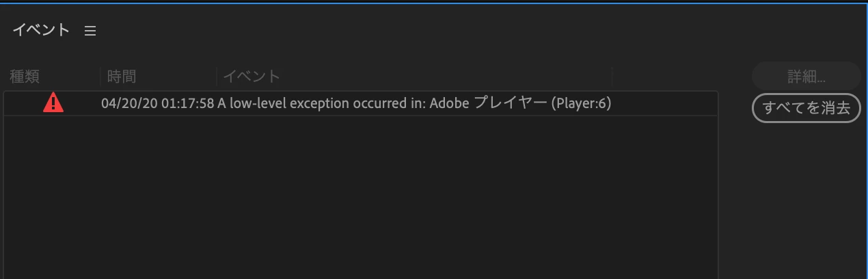Click the time 01:17:58 in event row
The height and width of the screenshot is (279, 868).
pyautogui.click(x=188, y=104)
